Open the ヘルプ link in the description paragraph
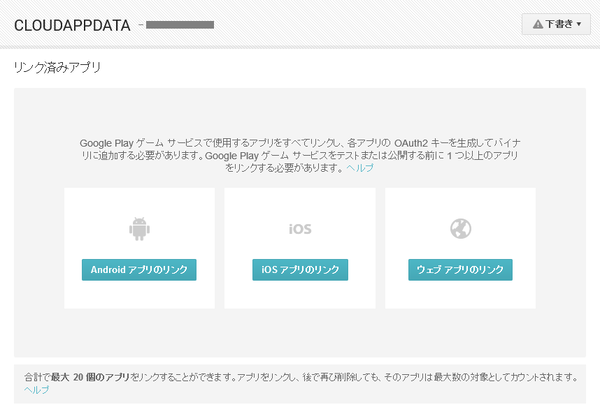The height and width of the screenshot is (414, 600). tap(360, 168)
